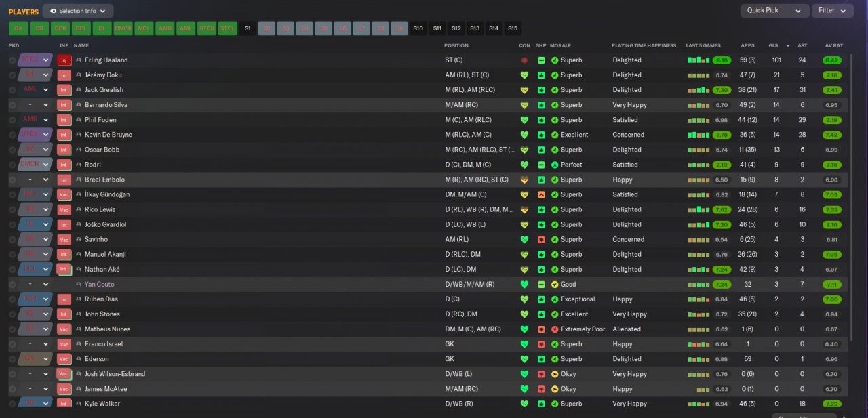Click Franco Israel's last 5 games form bars
The height and width of the screenshot is (418, 868).
tap(698, 344)
